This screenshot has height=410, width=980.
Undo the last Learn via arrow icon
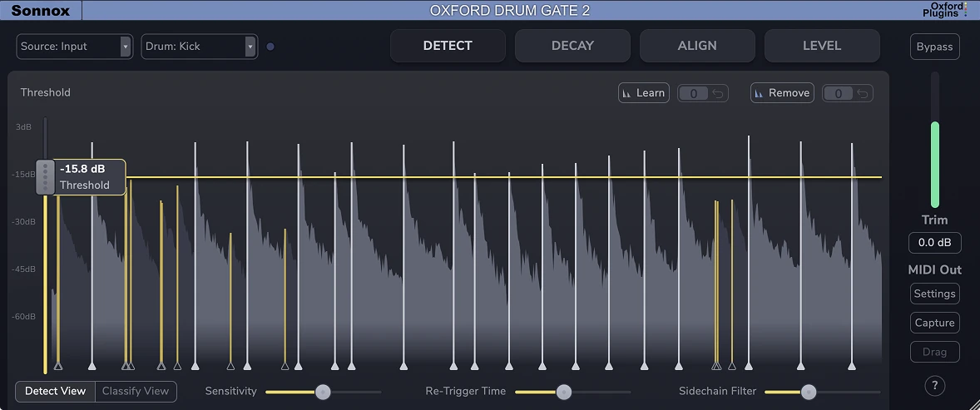tap(718, 94)
